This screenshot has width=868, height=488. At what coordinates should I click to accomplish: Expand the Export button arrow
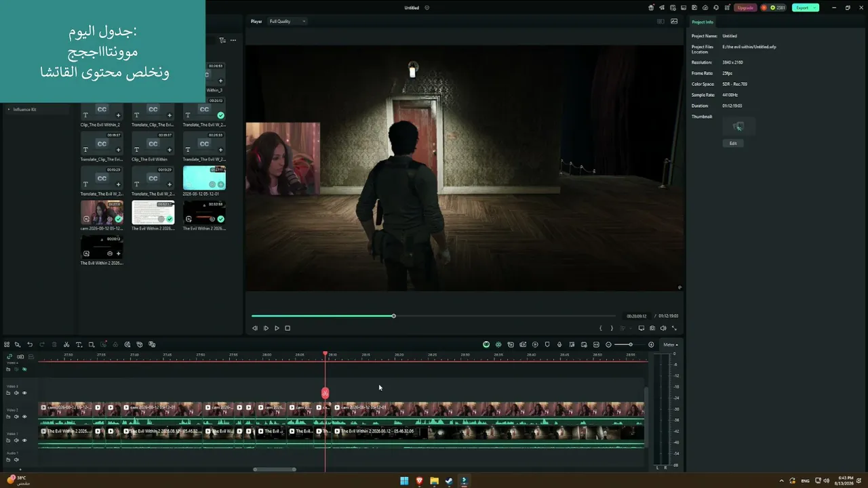coord(814,7)
